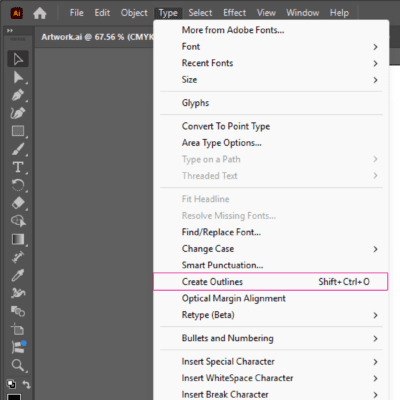Choose Smart Punctuation
Screen dimensions: 400x400
(x=271, y=265)
